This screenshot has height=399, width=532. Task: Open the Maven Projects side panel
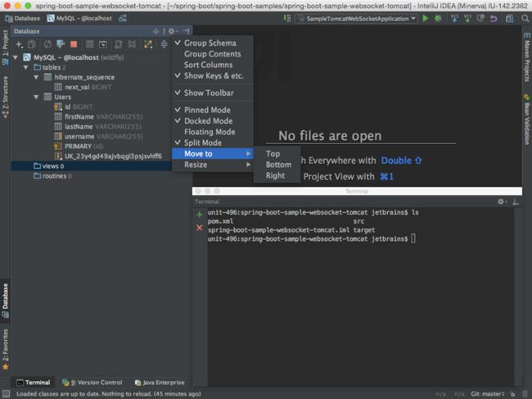pos(526,63)
